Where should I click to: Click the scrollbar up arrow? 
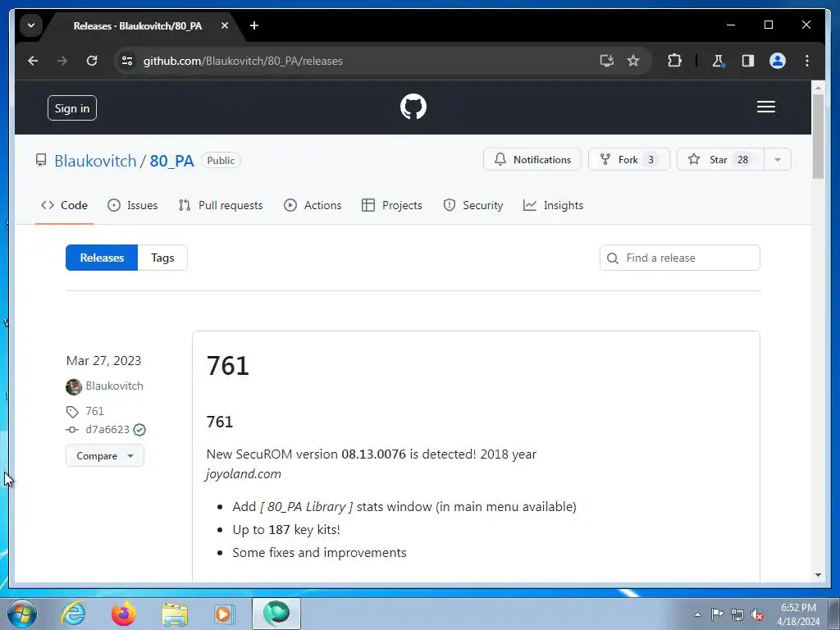pyautogui.click(x=818, y=87)
